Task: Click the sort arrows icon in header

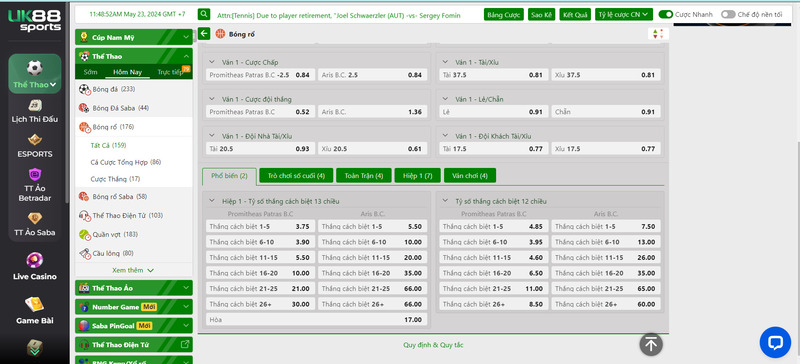Action: pos(658,34)
